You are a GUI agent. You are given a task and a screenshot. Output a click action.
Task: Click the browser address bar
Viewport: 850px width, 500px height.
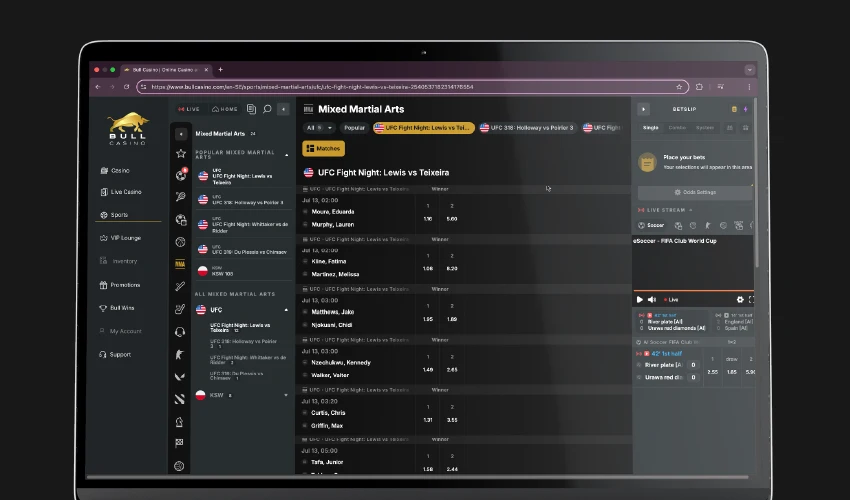[412, 87]
